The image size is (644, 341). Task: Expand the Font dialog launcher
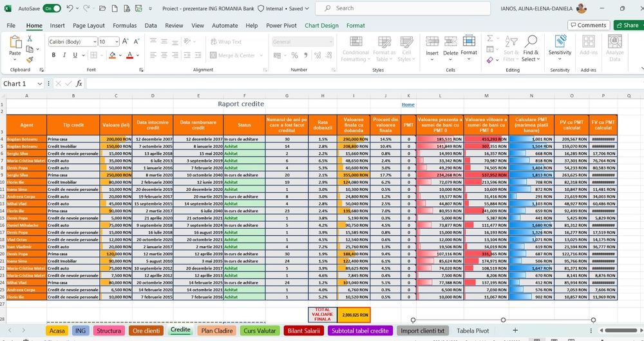click(141, 70)
